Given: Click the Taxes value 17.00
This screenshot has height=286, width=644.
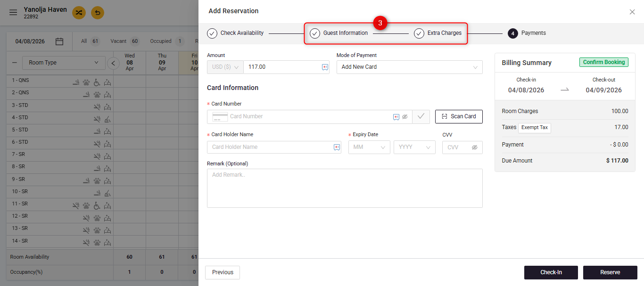Looking at the screenshot, I should point(621,127).
